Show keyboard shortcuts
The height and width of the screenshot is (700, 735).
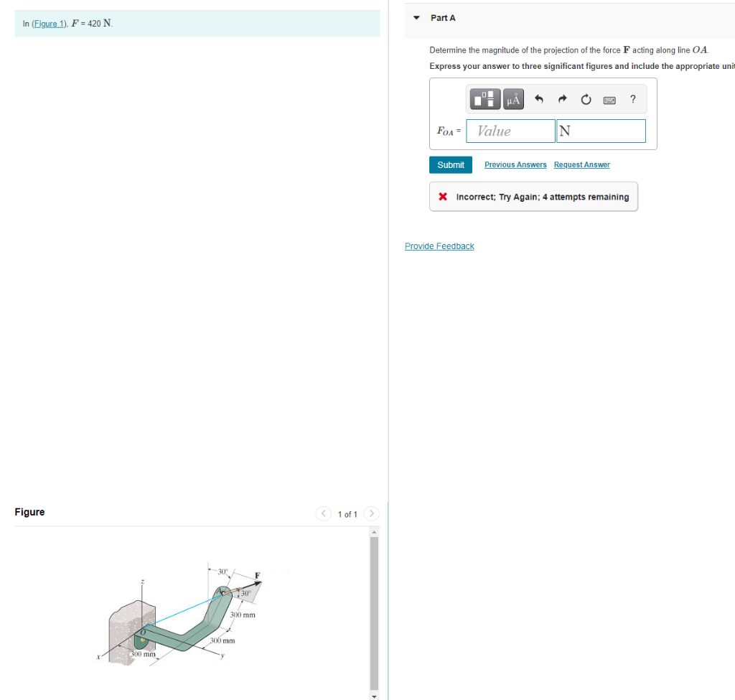(609, 100)
